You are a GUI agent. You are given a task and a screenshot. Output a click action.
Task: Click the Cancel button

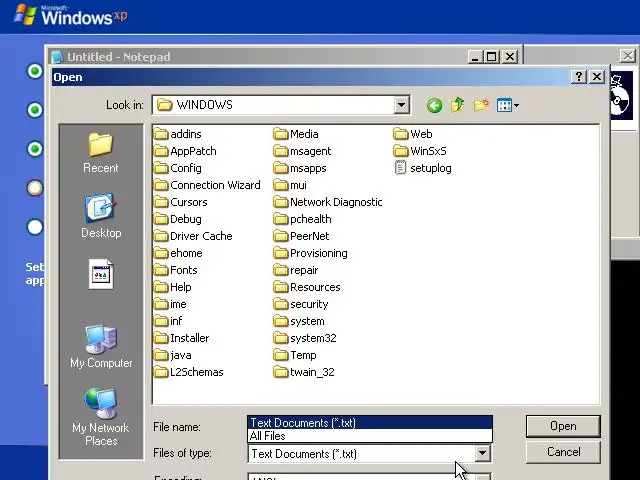tap(563, 452)
